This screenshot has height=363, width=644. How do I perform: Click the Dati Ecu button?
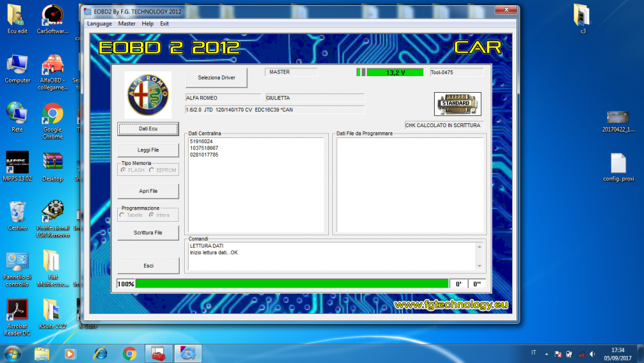tap(148, 129)
